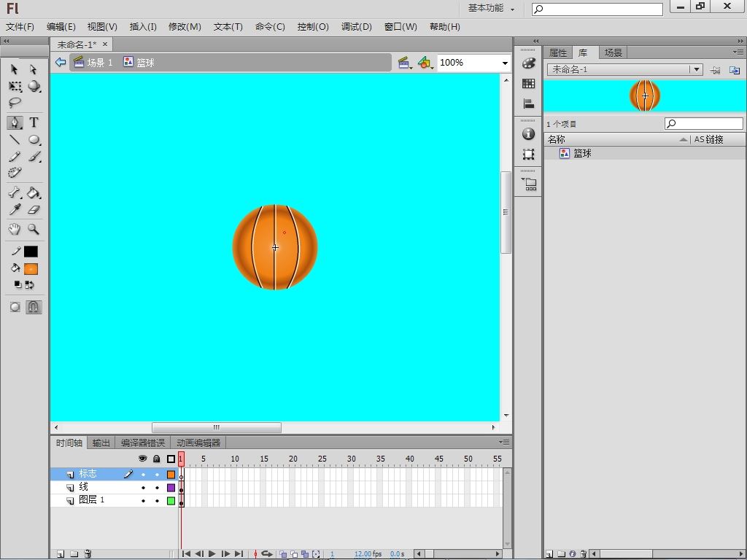Toggle lock dot of 图层 1 layer

[x=157, y=501]
